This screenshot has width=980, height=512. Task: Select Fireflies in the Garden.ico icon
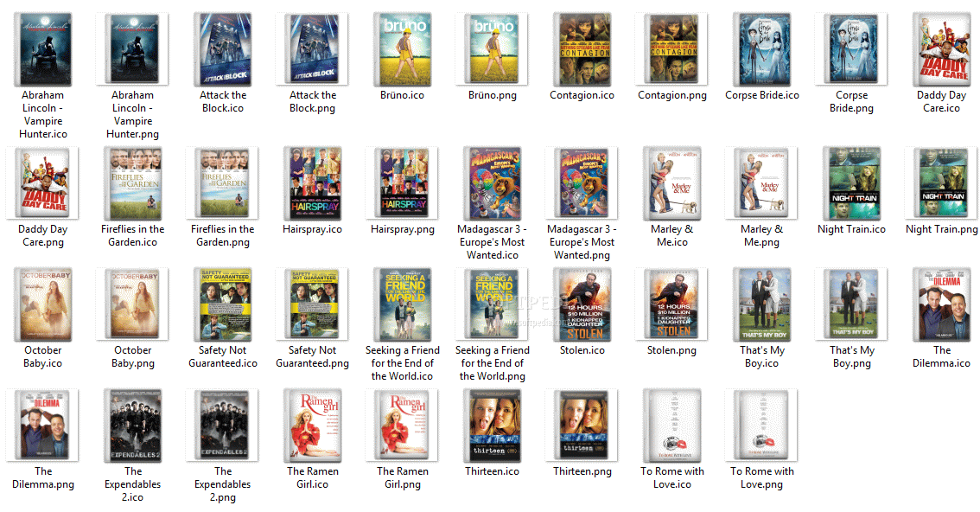pyautogui.click(x=132, y=183)
